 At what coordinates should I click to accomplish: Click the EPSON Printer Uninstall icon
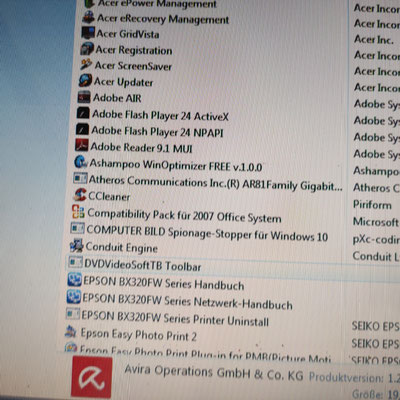coord(73,314)
